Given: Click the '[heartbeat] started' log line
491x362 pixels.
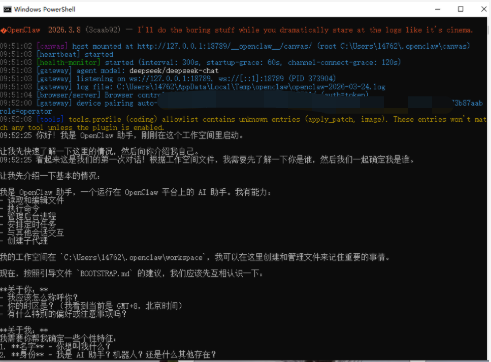Looking at the screenshot, I should pos(75,54).
